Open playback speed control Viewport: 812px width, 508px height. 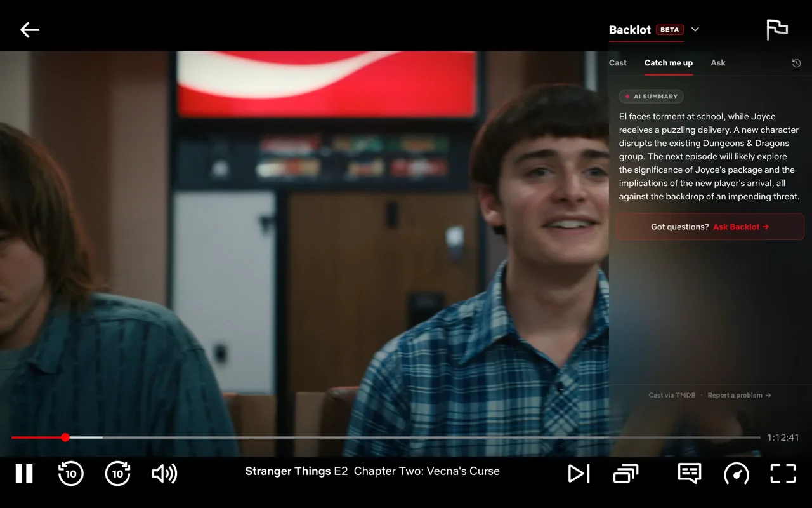click(737, 474)
